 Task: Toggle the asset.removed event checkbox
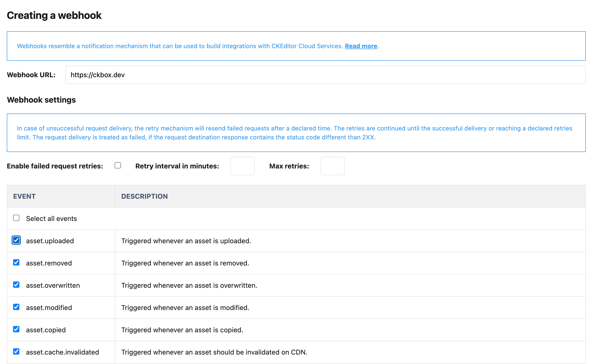(16, 263)
